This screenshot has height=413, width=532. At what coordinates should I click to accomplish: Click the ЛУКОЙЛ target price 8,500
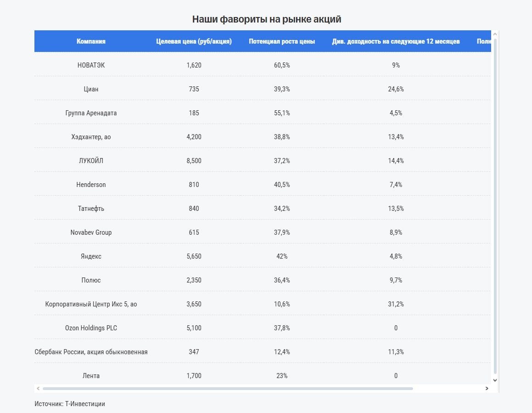194,161
